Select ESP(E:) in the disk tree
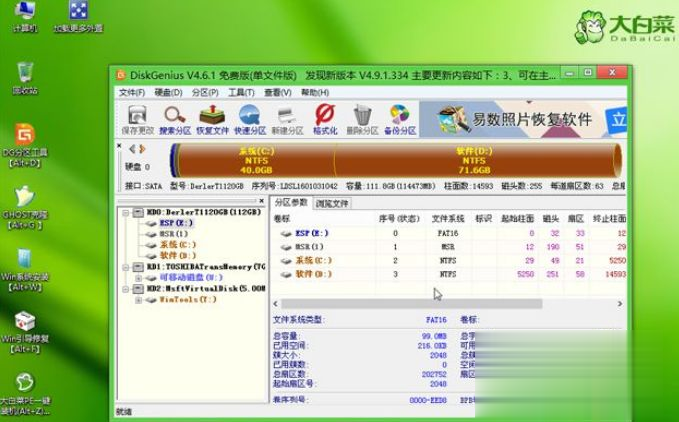The height and width of the screenshot is (422, 679). pyautogui.click(x=176, y=223)
